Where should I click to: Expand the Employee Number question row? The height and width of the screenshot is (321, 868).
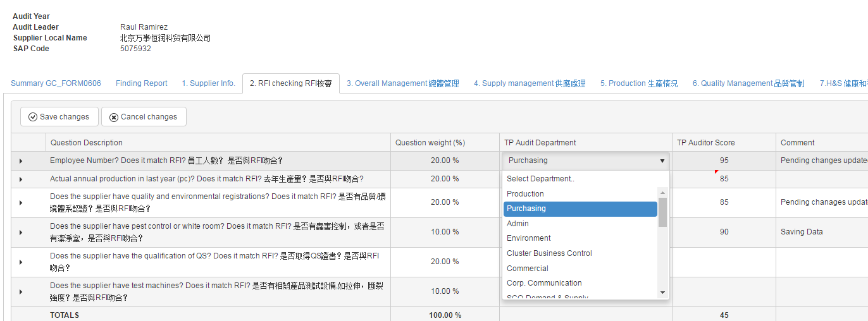pos(21,161)
